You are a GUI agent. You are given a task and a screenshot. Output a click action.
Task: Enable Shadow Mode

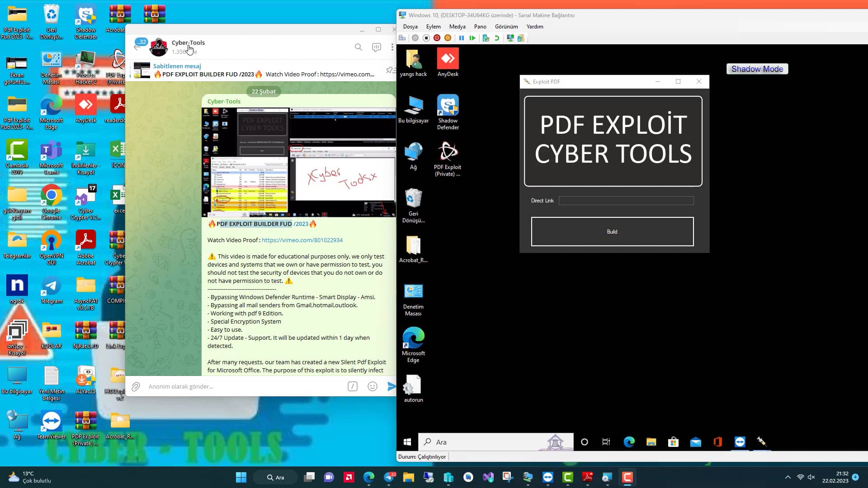pyautogui.click(x=757, y=69)
